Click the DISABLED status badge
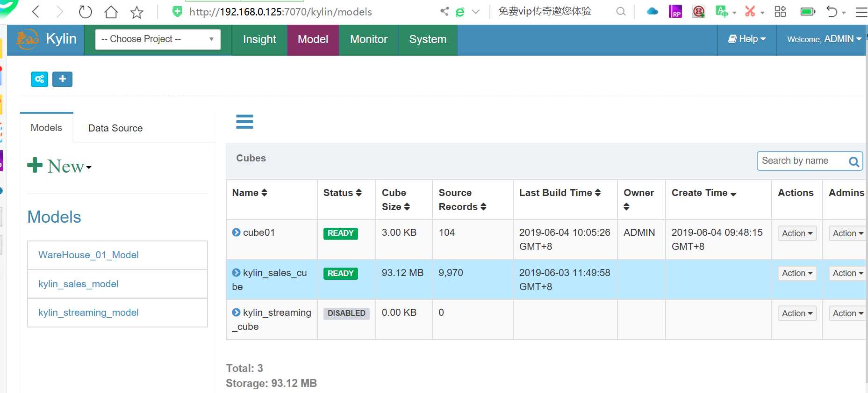The image size is (868, 393). tap(346, 313)
